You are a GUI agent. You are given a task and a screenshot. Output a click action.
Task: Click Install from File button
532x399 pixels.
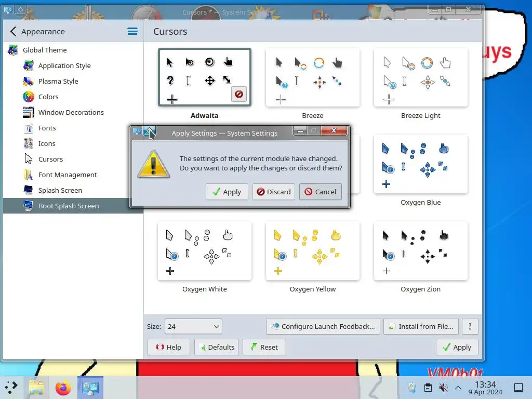tap(421, 326)
